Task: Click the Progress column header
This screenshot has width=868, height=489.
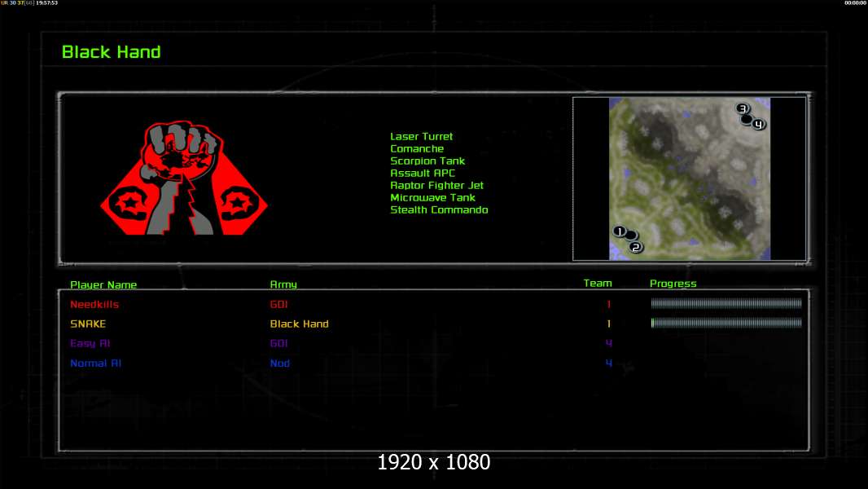Action: click(x=673, y=284)
